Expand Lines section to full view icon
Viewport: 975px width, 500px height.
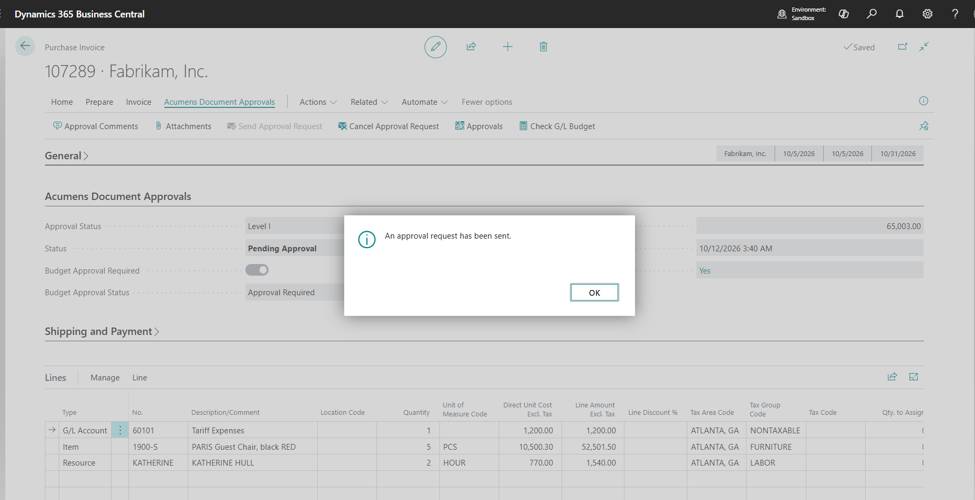pos(913,377)
